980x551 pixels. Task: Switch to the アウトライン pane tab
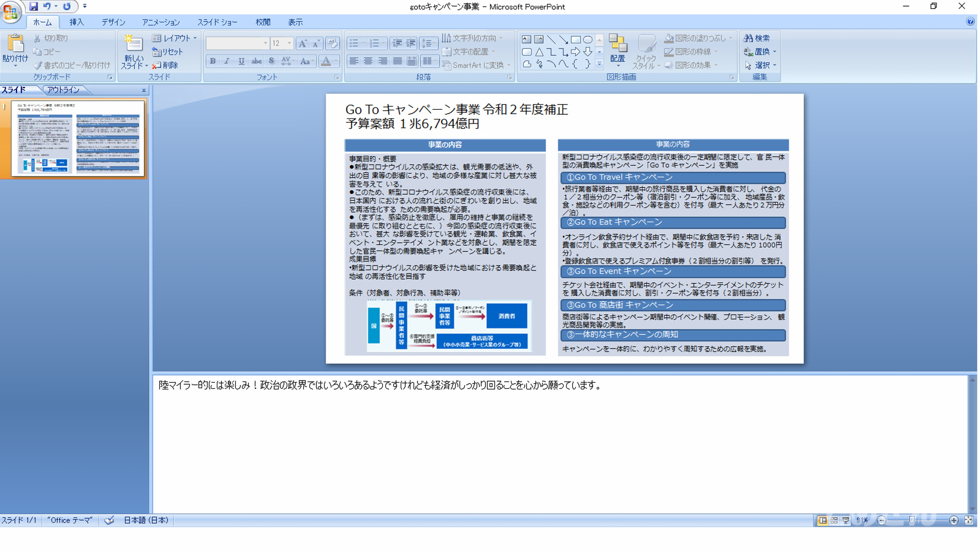63,90
